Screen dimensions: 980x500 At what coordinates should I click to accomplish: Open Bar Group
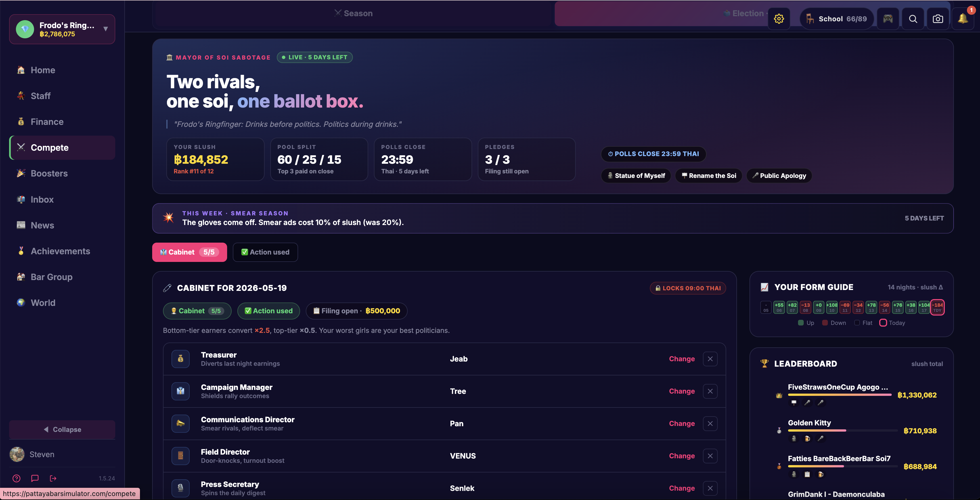(62, 277)
